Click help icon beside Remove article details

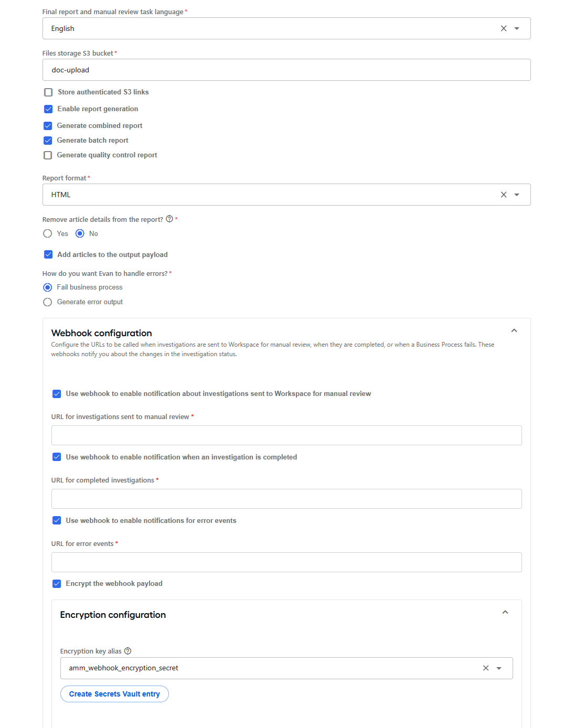(169, 219)
